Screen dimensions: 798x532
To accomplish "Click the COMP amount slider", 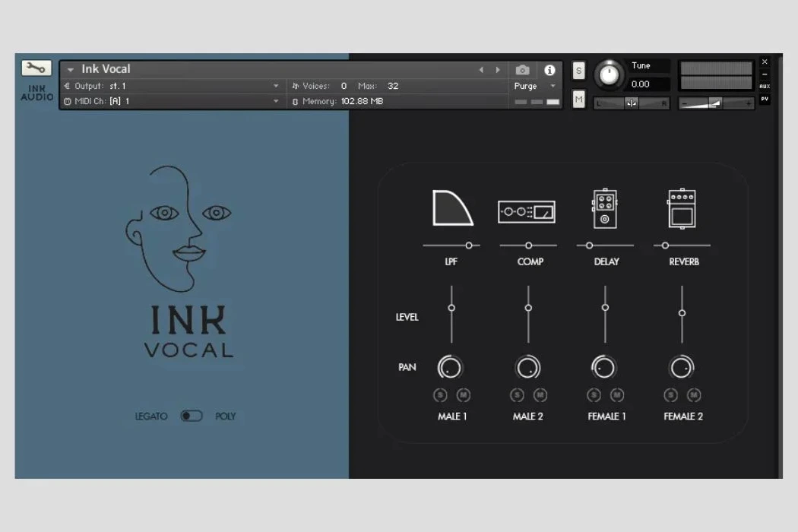I will [x=528, y=245].
